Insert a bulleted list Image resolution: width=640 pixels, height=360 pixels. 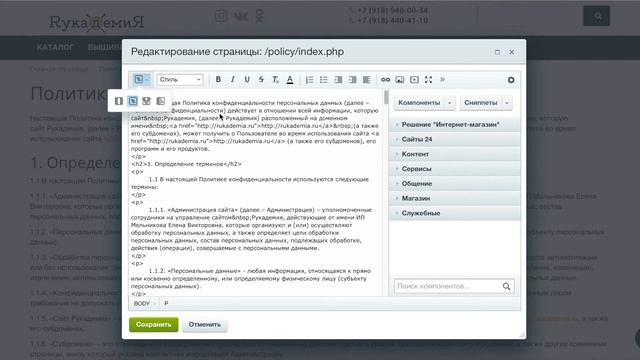pos(324,80)
